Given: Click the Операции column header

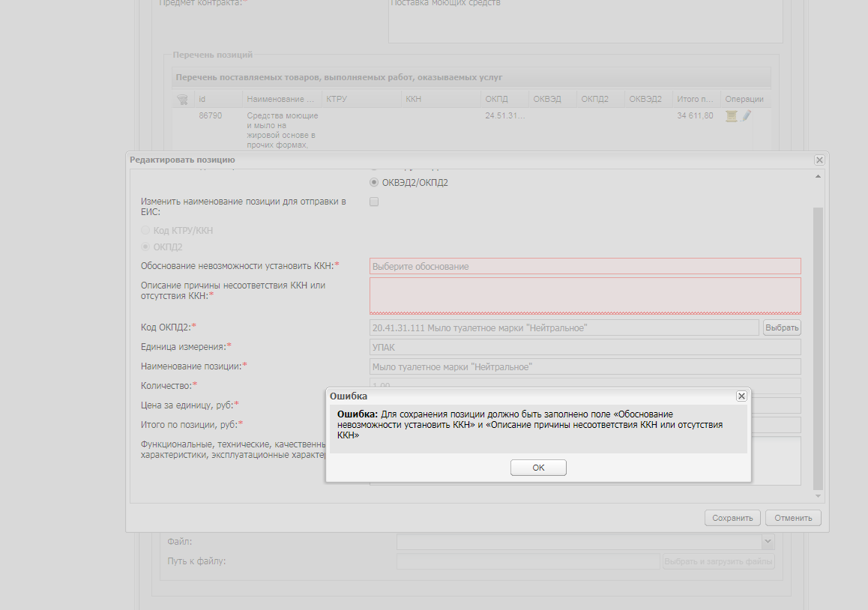Looking at the screenshot, I should point(745,99).
